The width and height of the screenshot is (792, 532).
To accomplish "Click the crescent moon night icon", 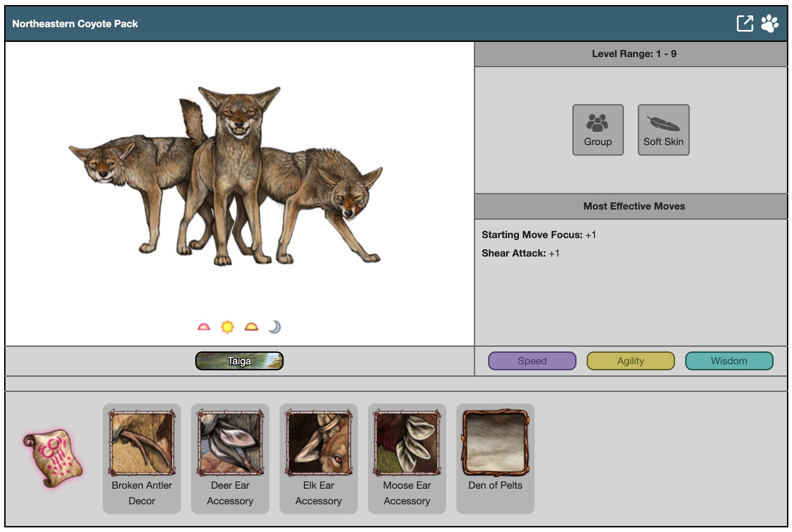I will click(275, 327).
